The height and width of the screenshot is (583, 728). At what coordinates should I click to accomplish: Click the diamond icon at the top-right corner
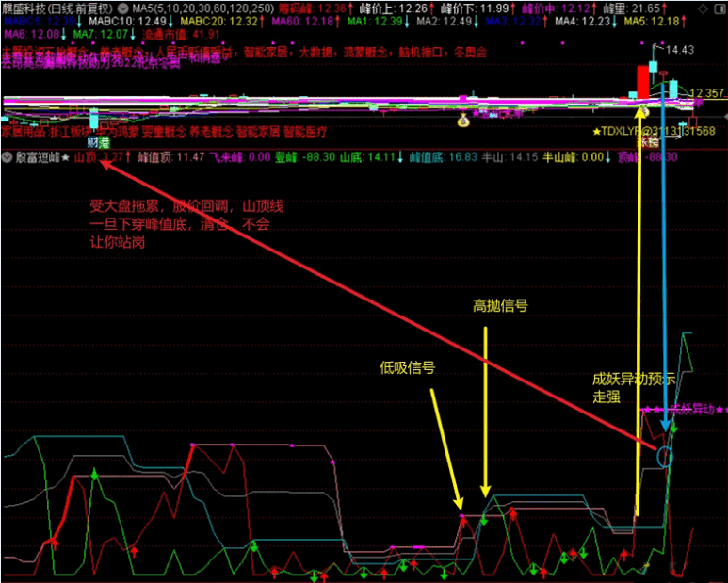click(x=704, y=8)
